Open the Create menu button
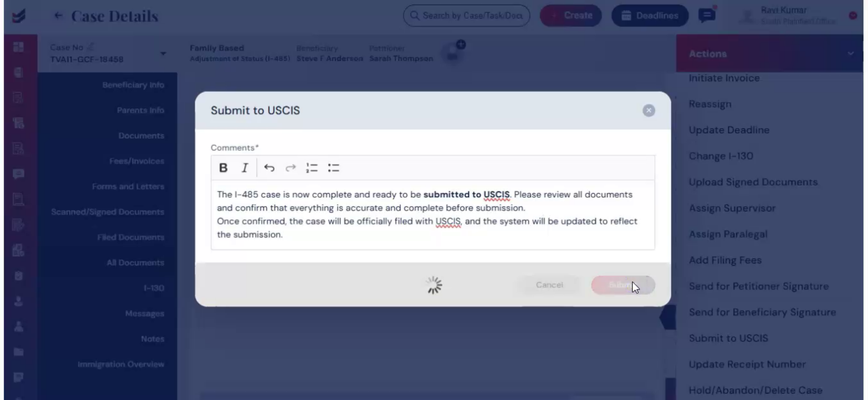Viewport: 868px width, 400px height. coord(571,16)
